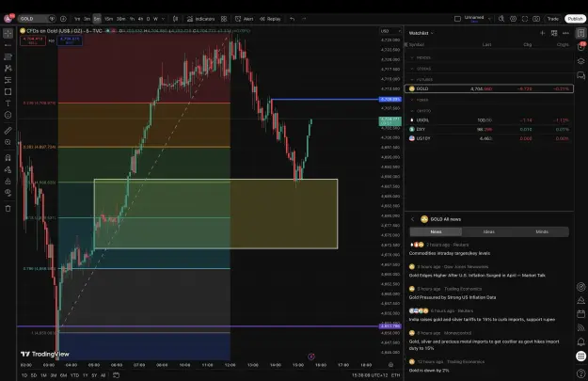Open the Trade panel

[553, 19]
